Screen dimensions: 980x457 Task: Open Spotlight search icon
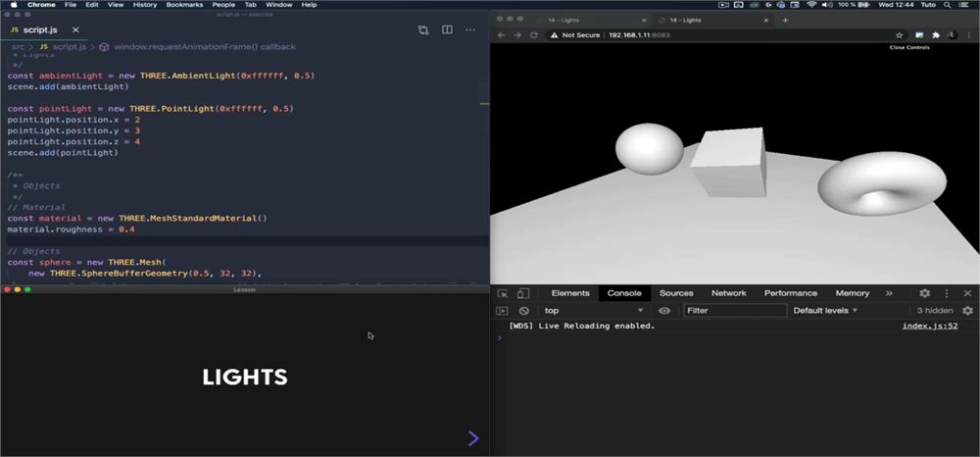click(x=948, y=4)
